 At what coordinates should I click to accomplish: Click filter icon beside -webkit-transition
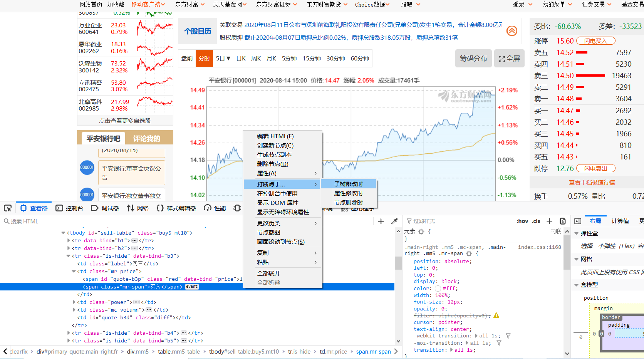coord(508,336)
